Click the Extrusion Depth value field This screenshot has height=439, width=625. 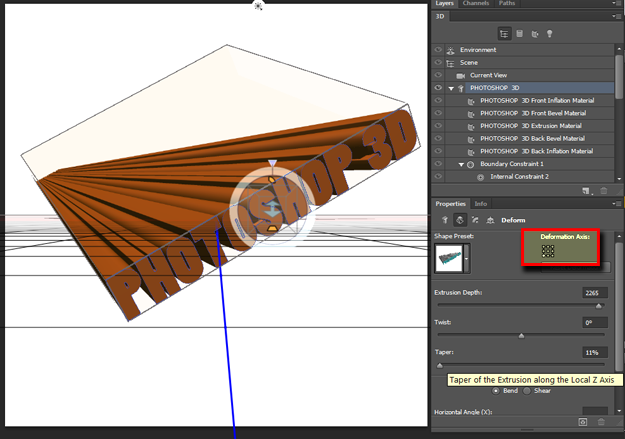pos(594,293)
